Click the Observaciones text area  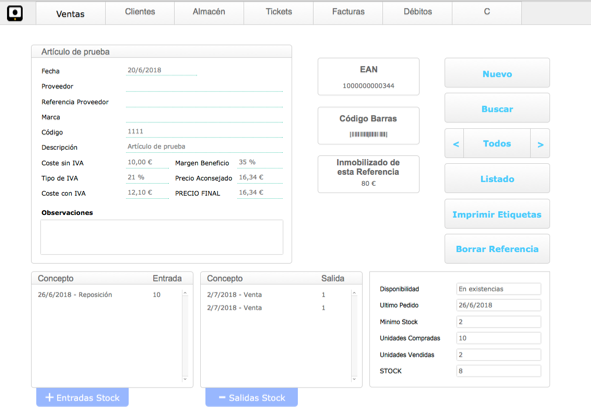coord(162,237)
